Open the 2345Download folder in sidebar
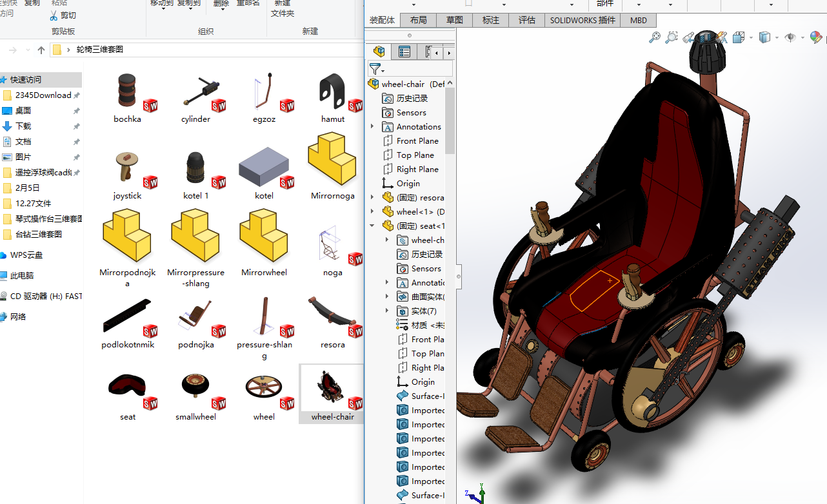The image size is (827, 504). click(40, 95)
